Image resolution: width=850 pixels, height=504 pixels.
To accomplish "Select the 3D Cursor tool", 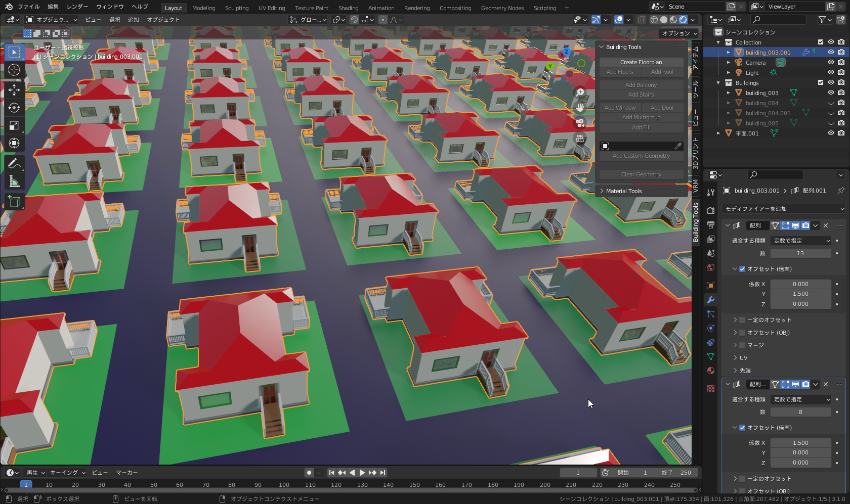I will (14, 70).
